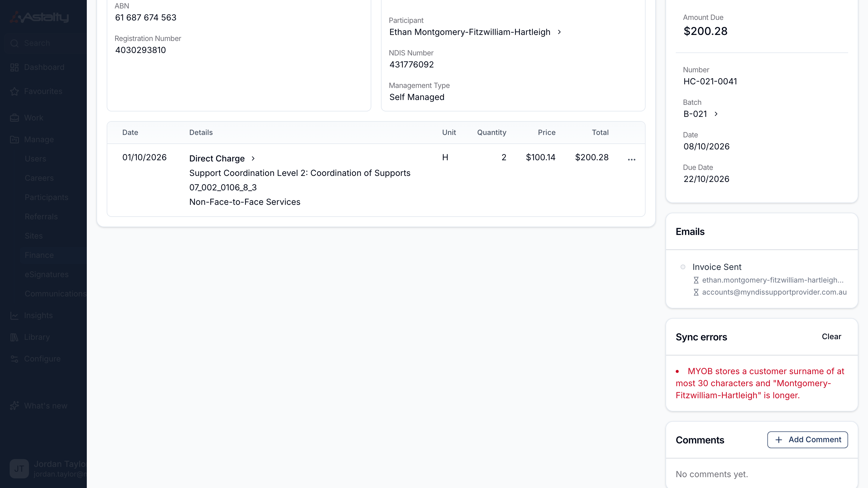Open Dashboard from the grid icon
Screen dimensions: 868x488
14,67
